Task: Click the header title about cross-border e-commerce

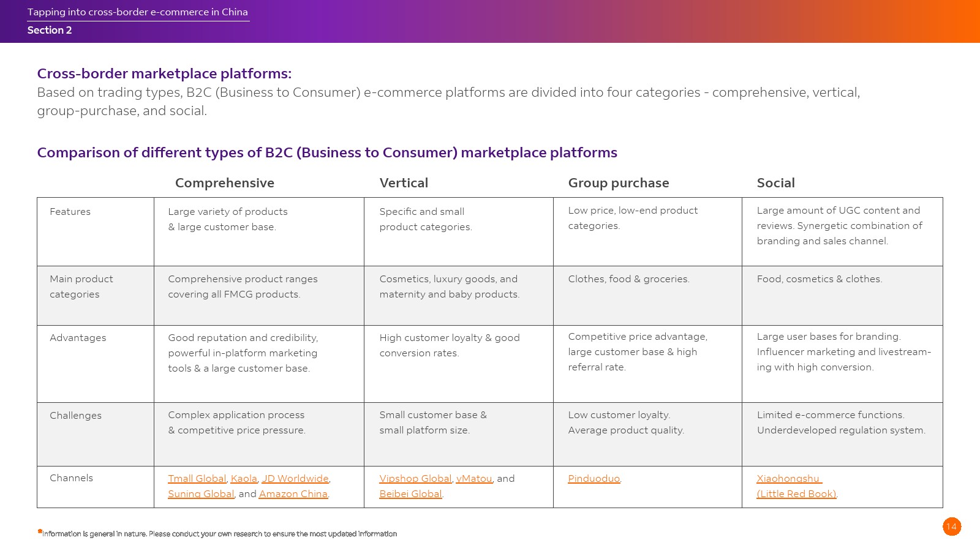Action: tap(138, 12)
